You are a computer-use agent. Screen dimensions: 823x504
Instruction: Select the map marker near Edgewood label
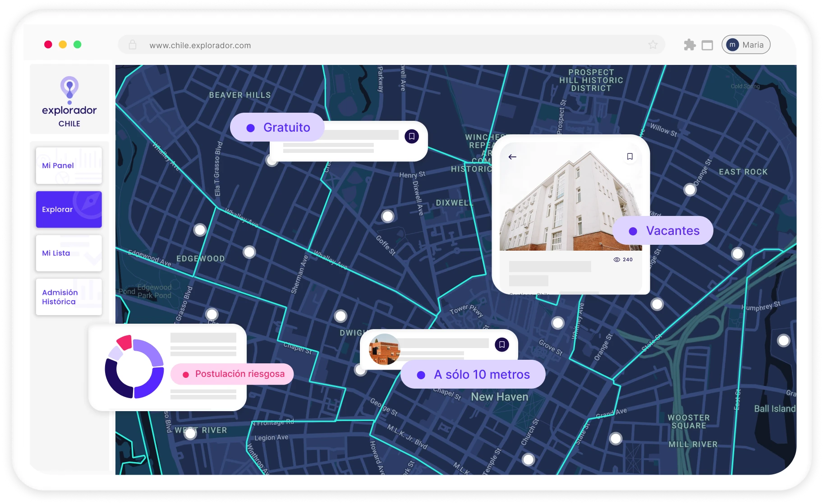(x=200, y=230)
